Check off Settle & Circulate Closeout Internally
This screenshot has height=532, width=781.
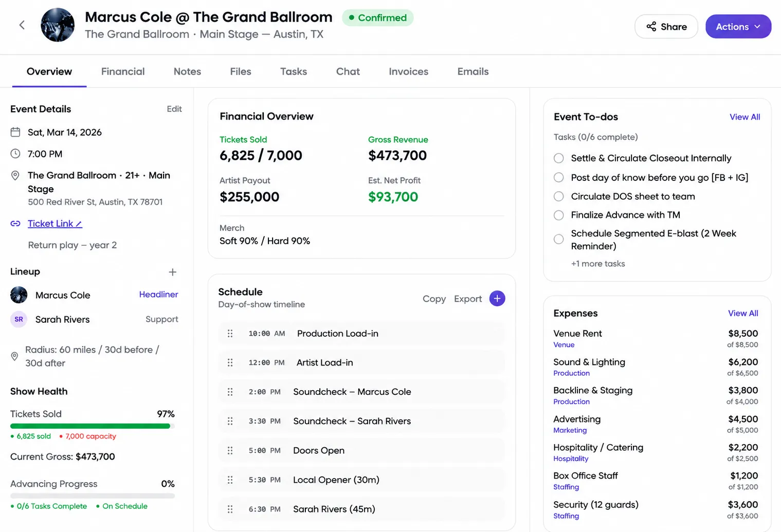pos(559,158)
